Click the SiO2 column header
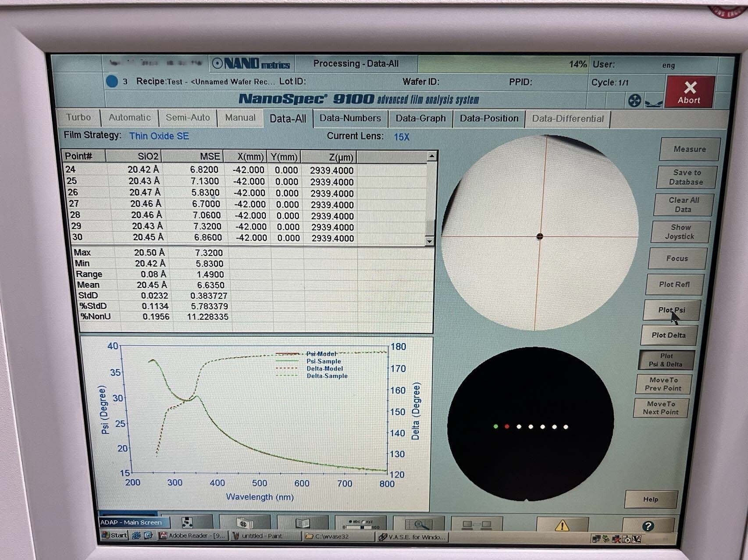This screenshot has width=748, height=560. tap(133, 156)
